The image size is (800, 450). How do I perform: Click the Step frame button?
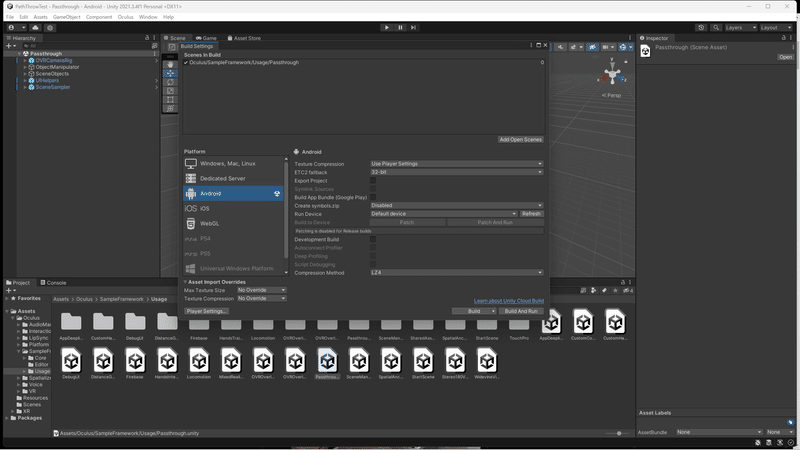pos(413,28)
